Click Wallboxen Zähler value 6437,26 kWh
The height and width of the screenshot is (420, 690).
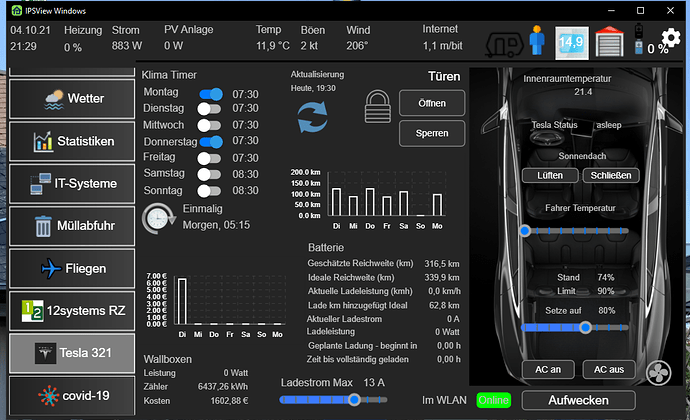coord(223,387)
